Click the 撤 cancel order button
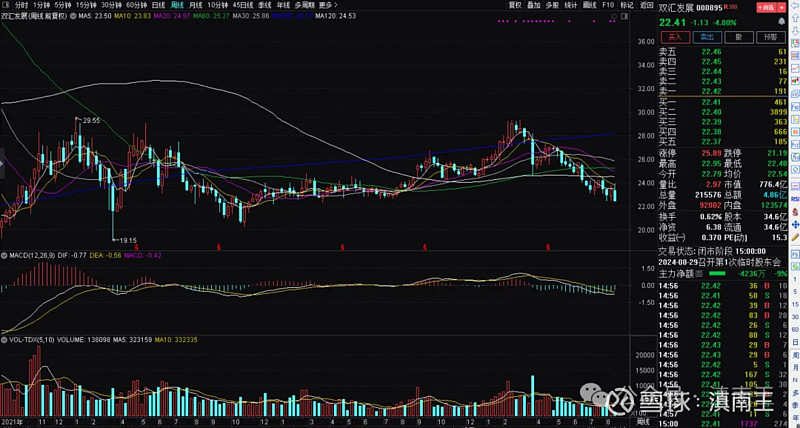The width and height of the screenshot is (800, 428). pyautogui.click(x=739, y=37)
